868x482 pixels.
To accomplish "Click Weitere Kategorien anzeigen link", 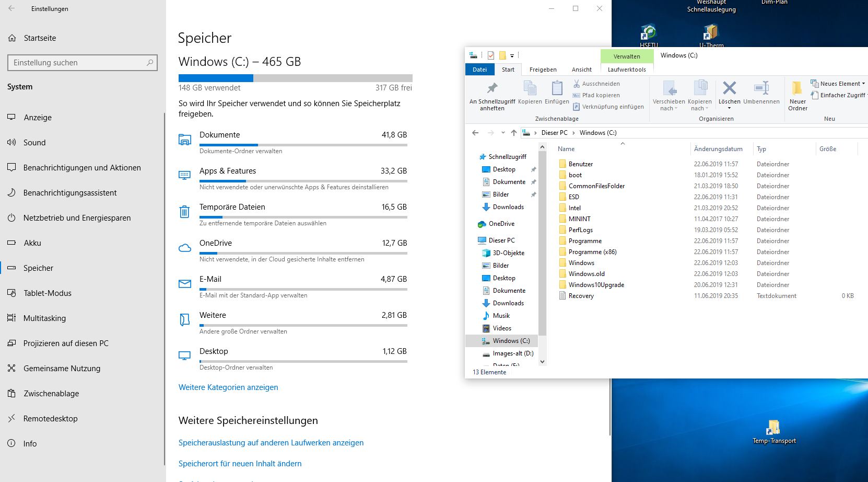I will [228, 387].
